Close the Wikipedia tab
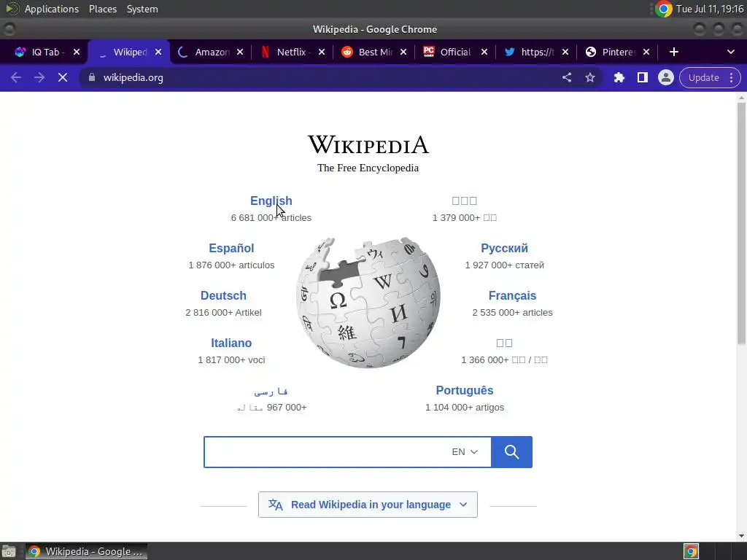 point(158,52)
